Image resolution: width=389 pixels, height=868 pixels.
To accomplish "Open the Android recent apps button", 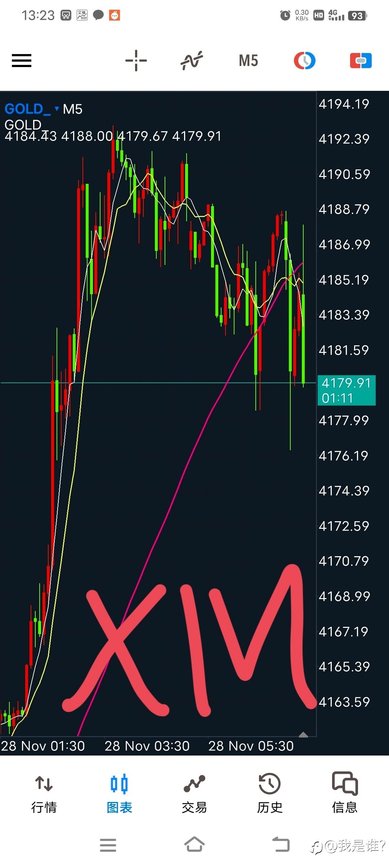I will pos(108,845).
